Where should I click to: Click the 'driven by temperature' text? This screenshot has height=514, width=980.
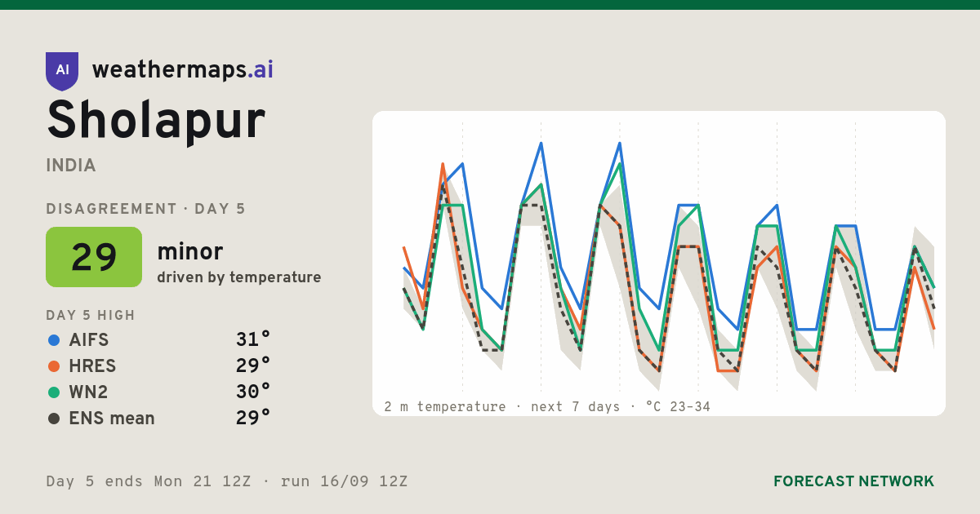(x=239, y=277)
